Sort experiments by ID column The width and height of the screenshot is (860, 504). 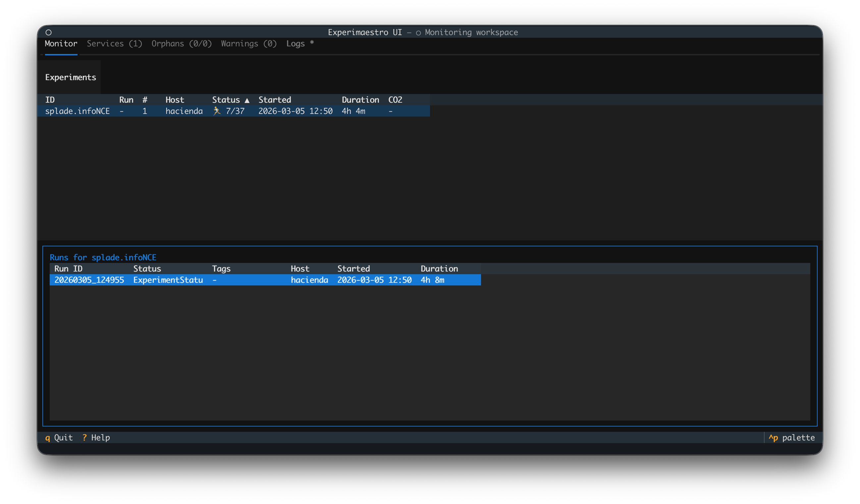tap(50, 100)
